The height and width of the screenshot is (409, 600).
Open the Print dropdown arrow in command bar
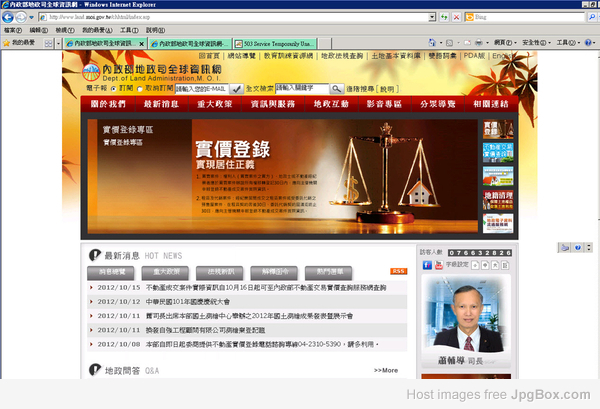point(487,43)
